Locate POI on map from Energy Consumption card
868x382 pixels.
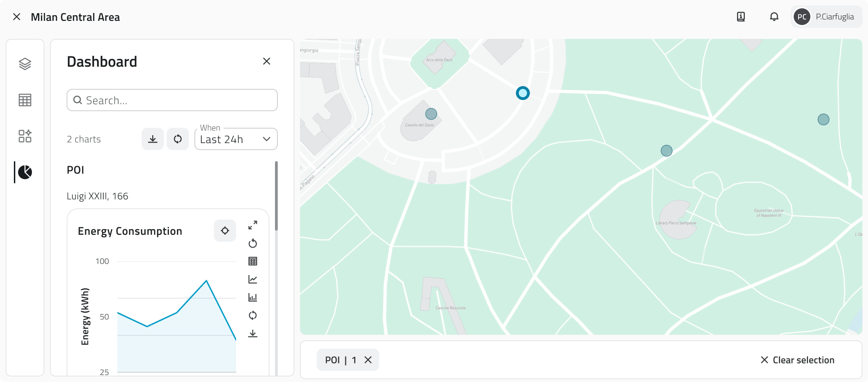[x=225, y=231]
